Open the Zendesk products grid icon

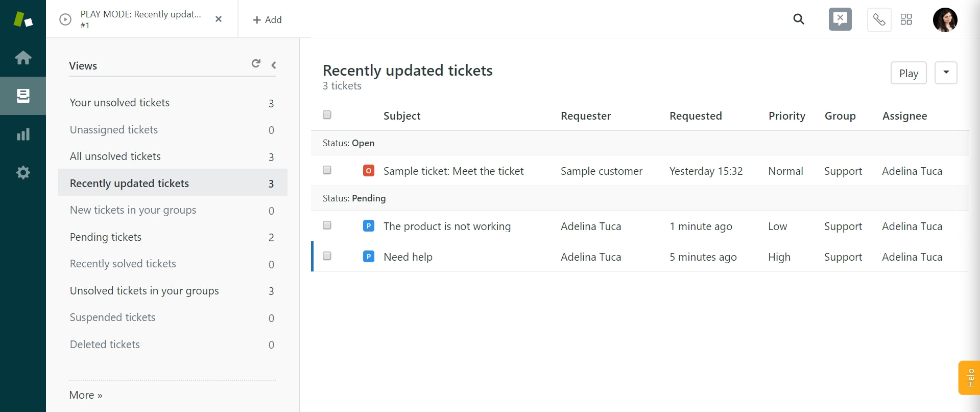[906, 19]
